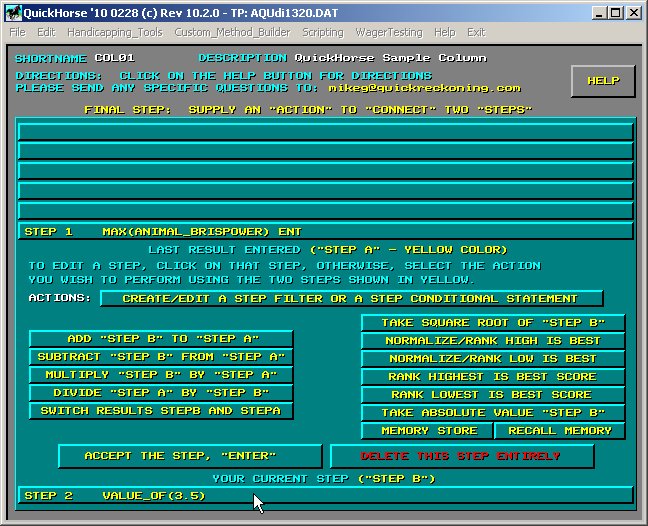
Task: Choose Subtract "Step B" from "Step A"
Action: pyautogui.click(x=161, y=357)
